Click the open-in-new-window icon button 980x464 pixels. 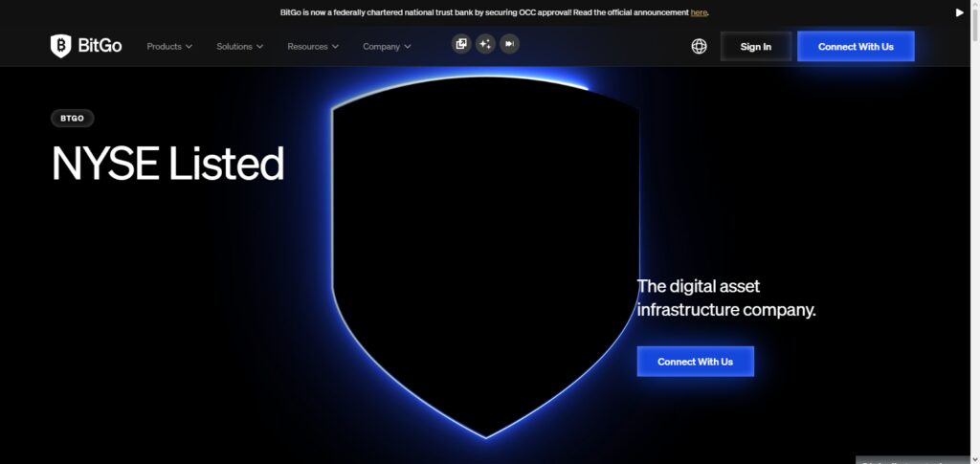(x=461, y=44)
